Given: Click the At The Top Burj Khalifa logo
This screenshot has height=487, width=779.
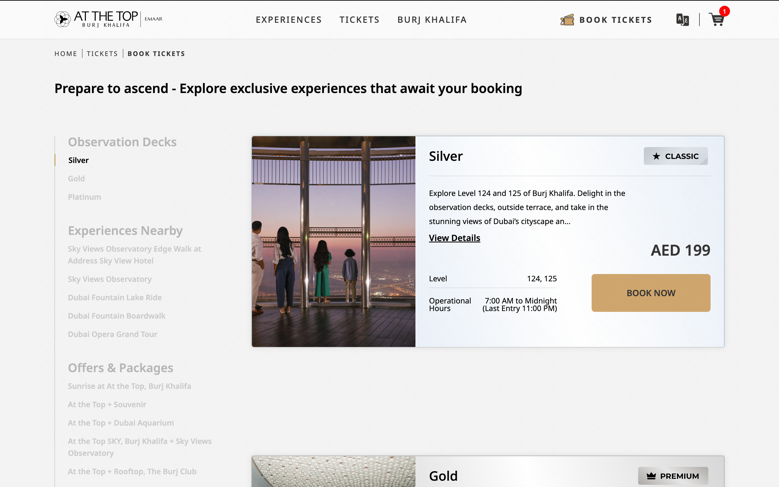Looking at the screenshot, I should coord(108,19).
